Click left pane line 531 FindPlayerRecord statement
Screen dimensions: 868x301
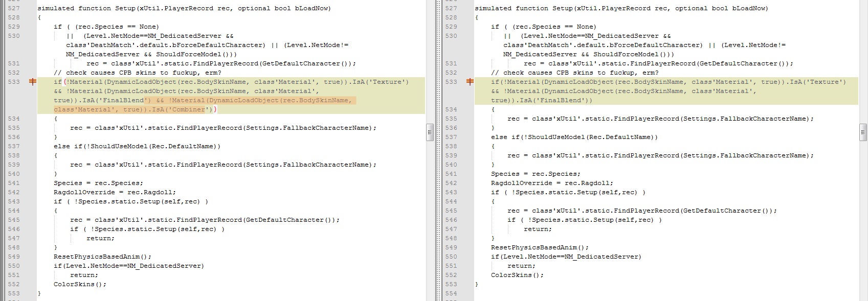pos(221,63)
